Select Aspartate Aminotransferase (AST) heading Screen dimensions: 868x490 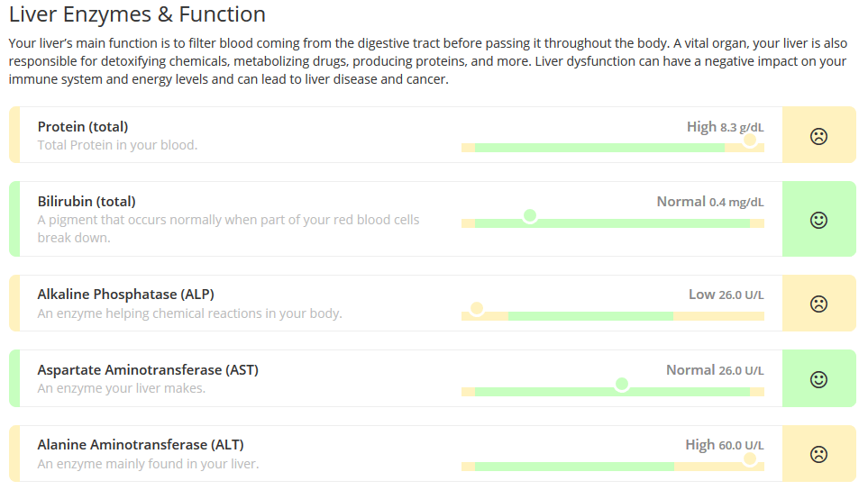click(x=148, y=370)
